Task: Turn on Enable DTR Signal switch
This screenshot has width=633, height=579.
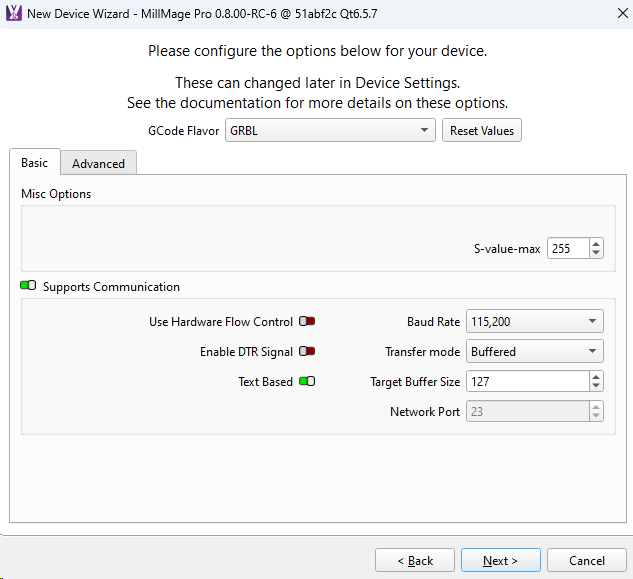Action: [307, 352]
